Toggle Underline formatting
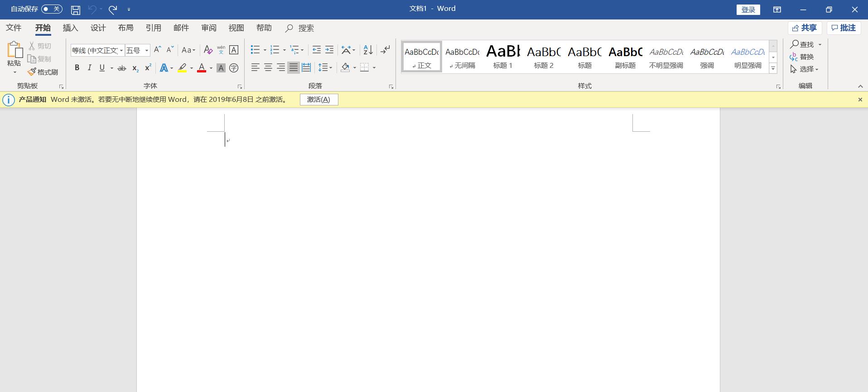Screen dimensions: 868x392 tap(102, 68)
